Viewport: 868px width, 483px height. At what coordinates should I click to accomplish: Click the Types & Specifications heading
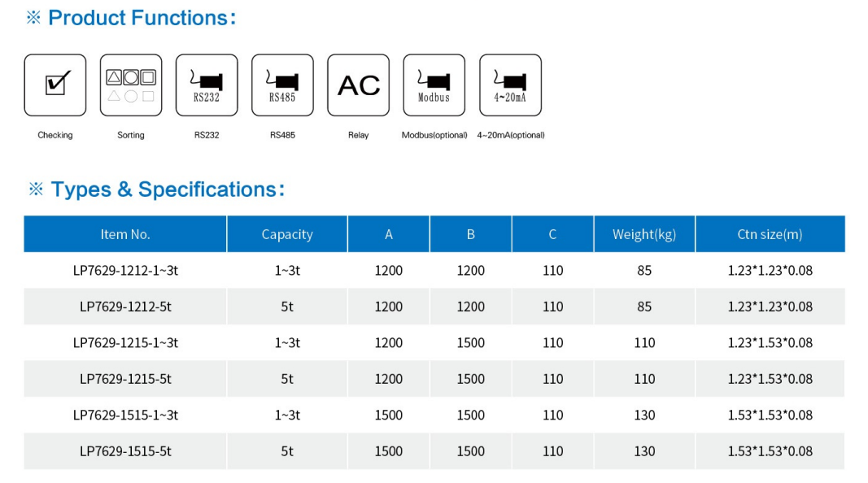[168, 189]
